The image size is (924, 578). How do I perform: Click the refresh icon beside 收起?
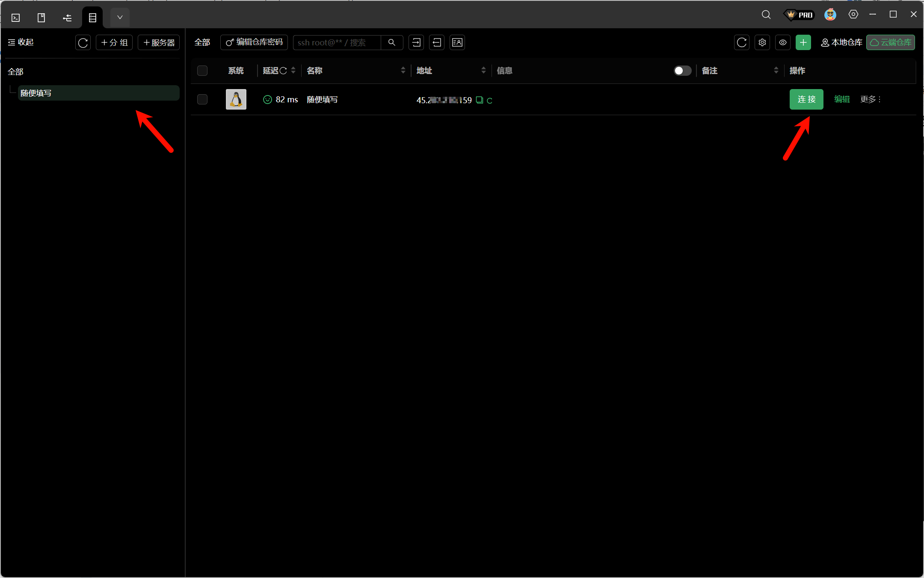83,42
